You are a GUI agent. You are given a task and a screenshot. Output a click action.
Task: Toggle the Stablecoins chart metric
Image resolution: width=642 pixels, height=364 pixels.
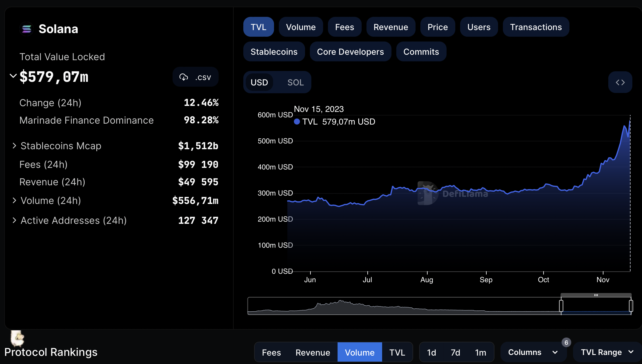pyautogui.click(x=274, y=52)
